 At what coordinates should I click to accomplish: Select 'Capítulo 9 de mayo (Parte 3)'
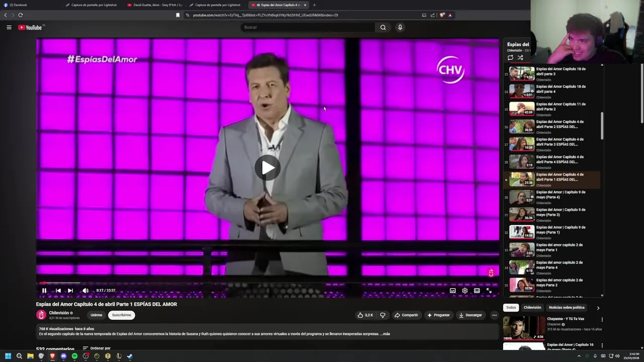tap(552, 215)
